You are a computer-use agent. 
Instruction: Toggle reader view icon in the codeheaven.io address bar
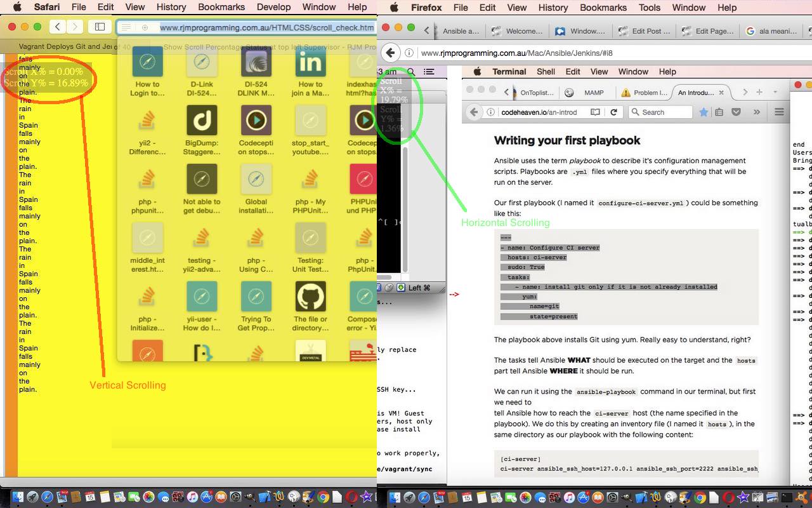point(595,112)
